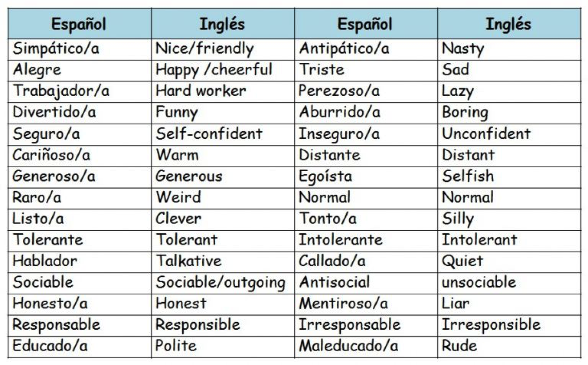Click the Talkative cell

point(189,261)
